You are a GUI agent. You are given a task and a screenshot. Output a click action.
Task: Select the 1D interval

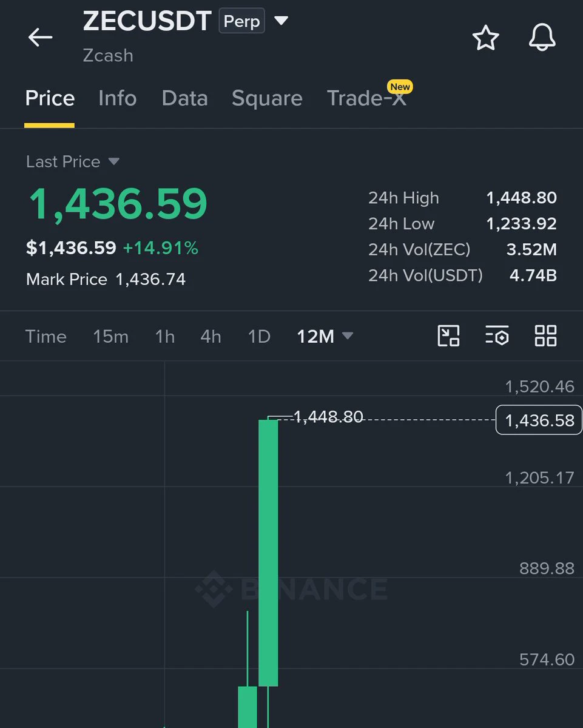[x=259, y=336]
